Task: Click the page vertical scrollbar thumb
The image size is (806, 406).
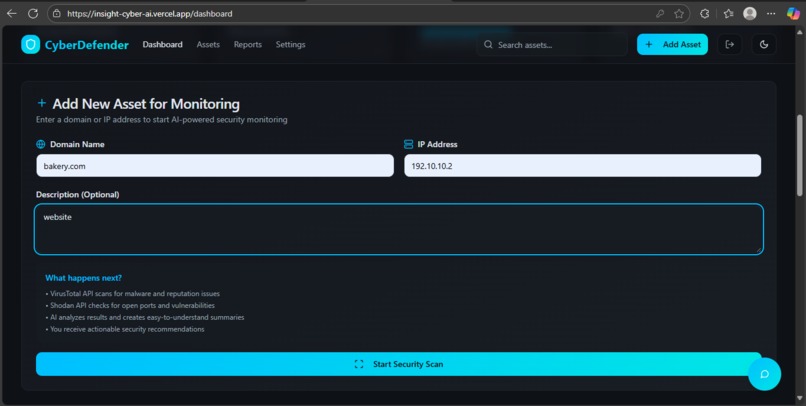Action: click(799, 155)
